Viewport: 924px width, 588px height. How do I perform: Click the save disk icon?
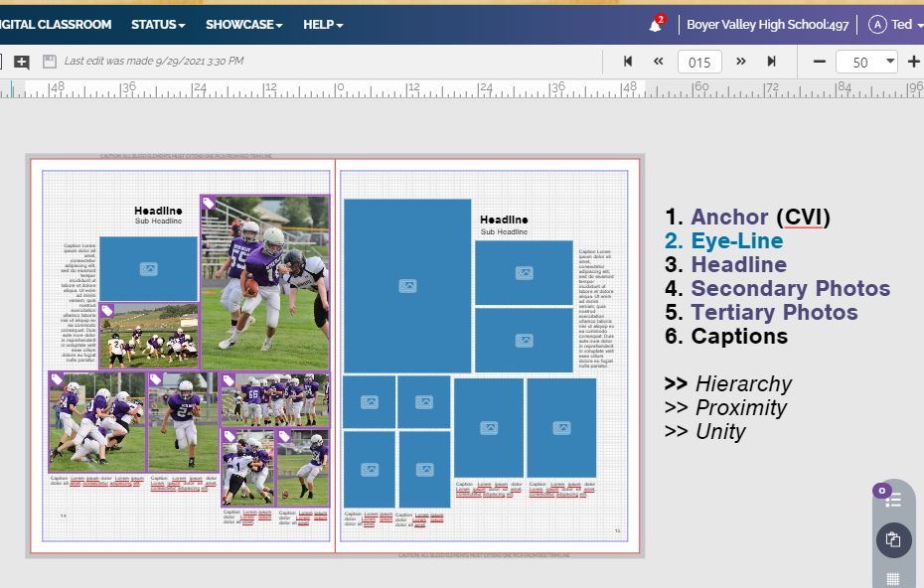point(50,62)
